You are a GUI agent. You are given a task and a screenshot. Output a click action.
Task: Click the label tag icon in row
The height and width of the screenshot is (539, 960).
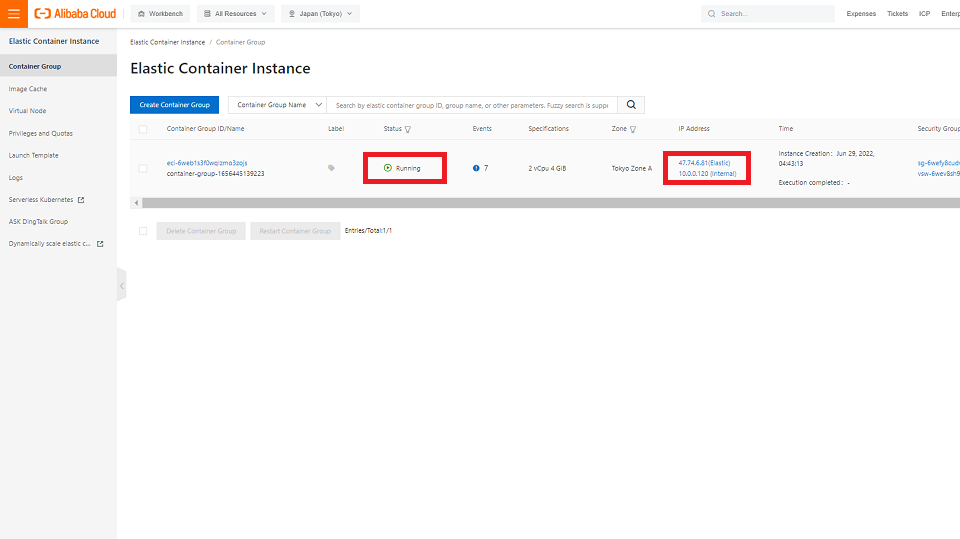tap(332, 168)
